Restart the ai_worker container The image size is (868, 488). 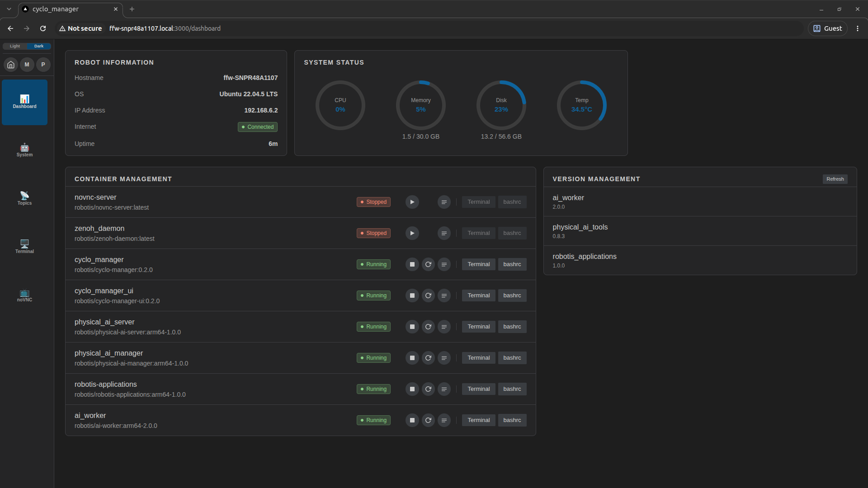[428, 420]
